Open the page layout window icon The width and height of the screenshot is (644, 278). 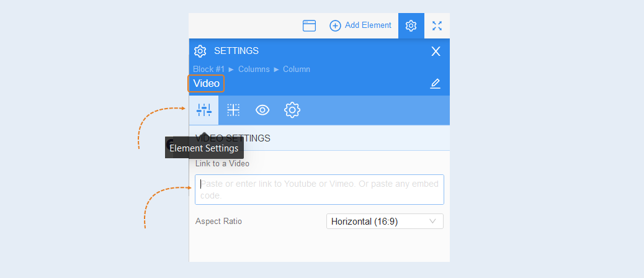click(309, 26)
